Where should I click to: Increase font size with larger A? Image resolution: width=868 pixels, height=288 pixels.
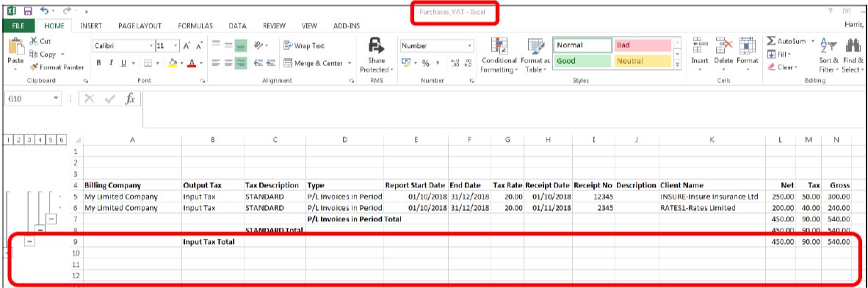[x=187, y=46]
